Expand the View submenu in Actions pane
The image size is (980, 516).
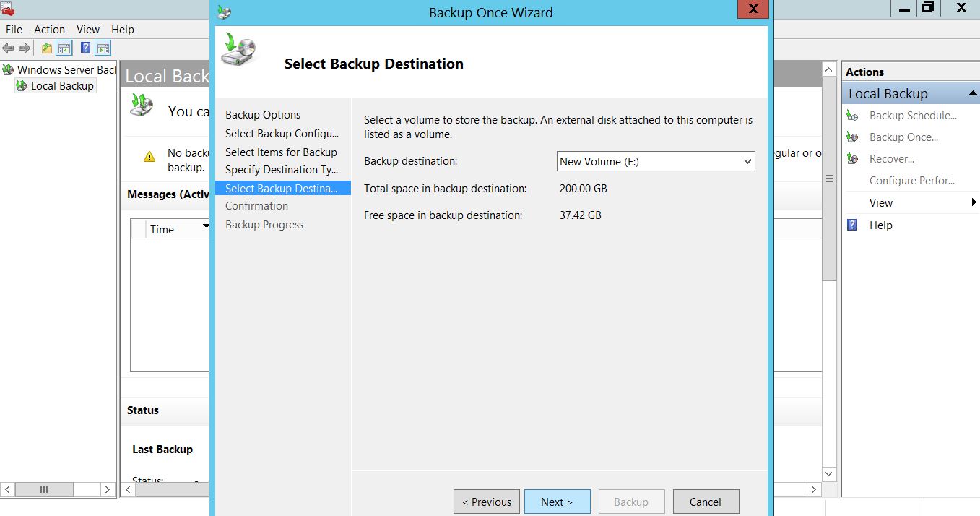(x=973, y=203)
